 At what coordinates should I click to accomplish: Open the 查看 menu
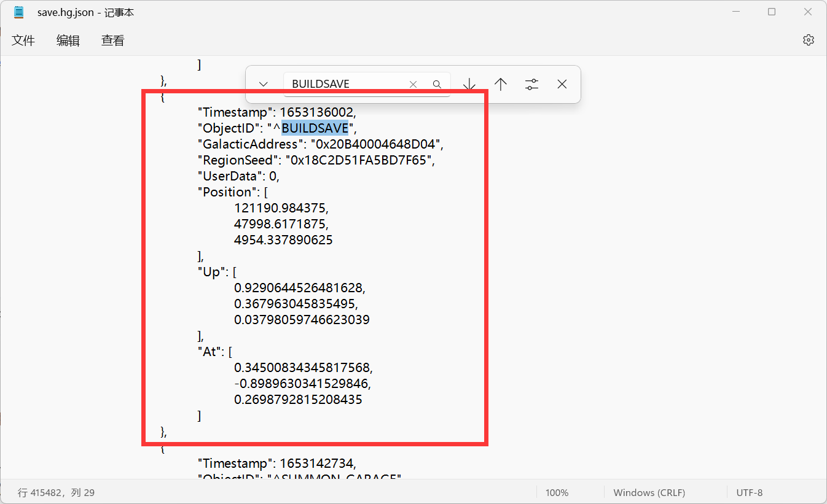click(113, 41)
